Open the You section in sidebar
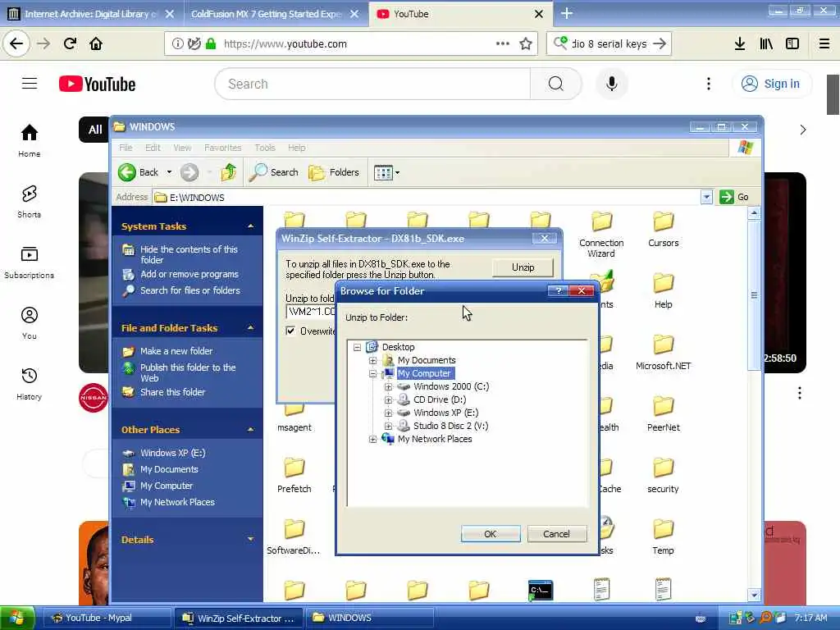840x630 pixels. coord(30,323)
